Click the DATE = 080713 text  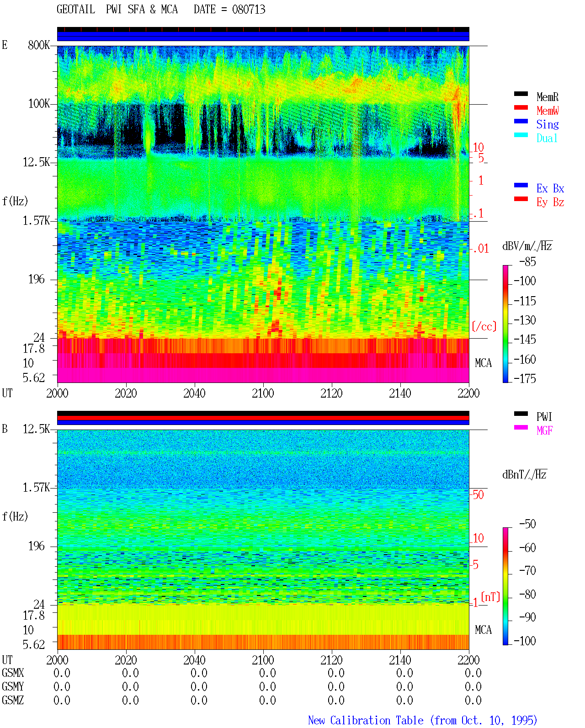click(229, 10)
